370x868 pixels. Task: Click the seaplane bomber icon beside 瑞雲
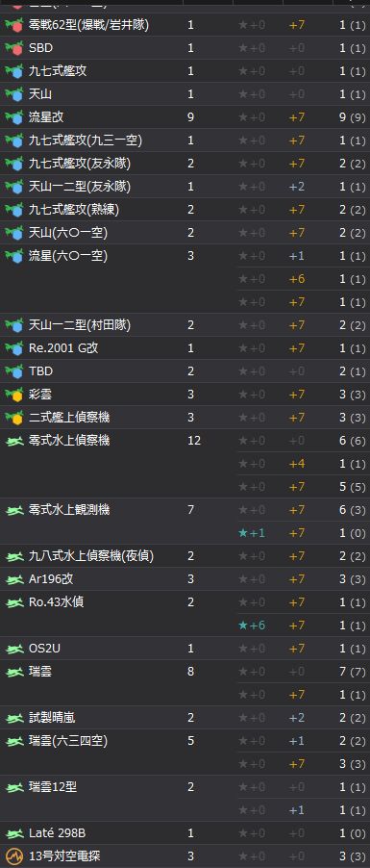click(13, 672)
